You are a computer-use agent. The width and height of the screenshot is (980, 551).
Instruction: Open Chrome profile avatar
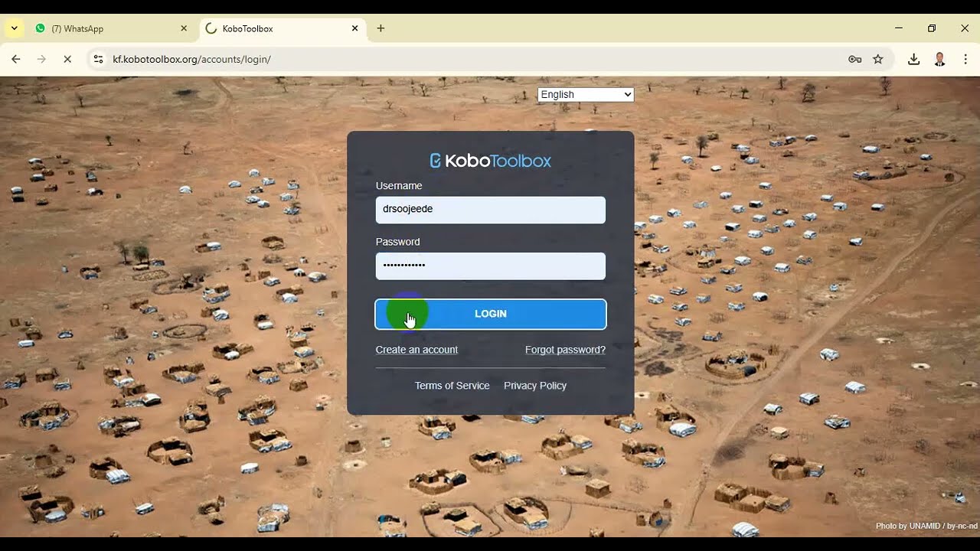pos(939,59)
